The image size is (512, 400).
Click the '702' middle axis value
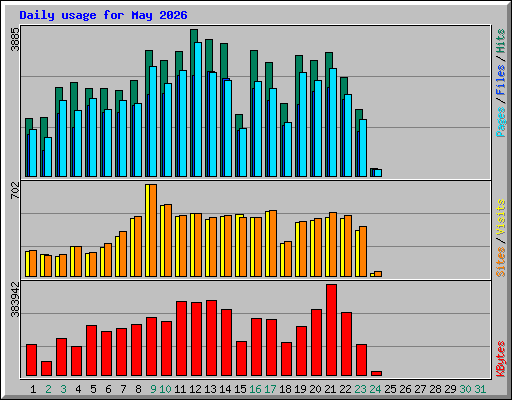pyautogui.click(x=15, y=190)
